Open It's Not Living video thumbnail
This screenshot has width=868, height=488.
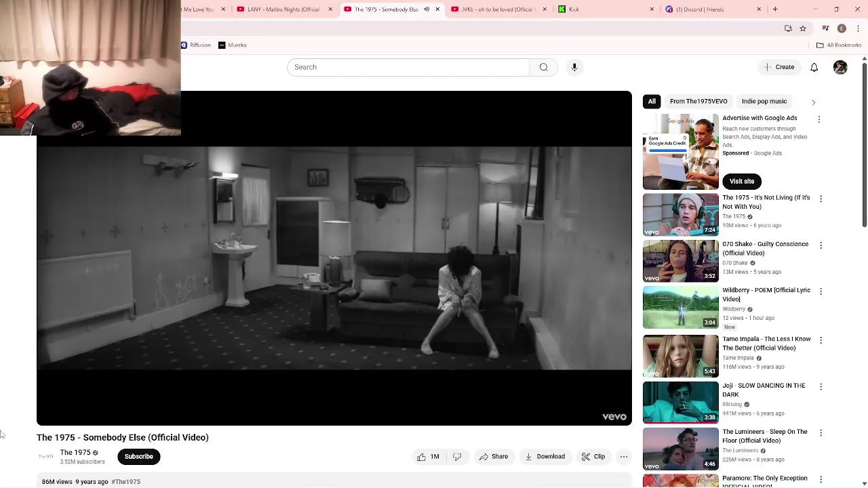(680, 215)
